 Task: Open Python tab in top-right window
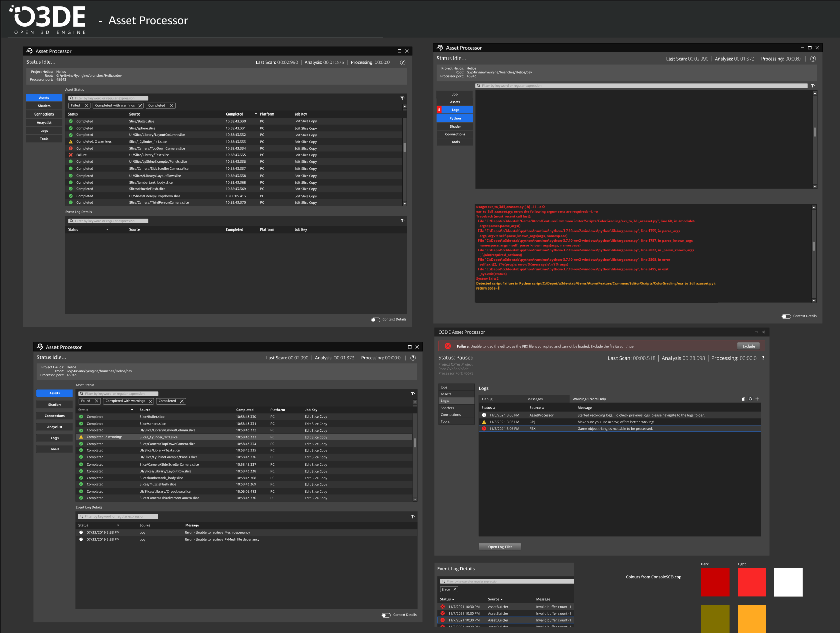(455, 119)
